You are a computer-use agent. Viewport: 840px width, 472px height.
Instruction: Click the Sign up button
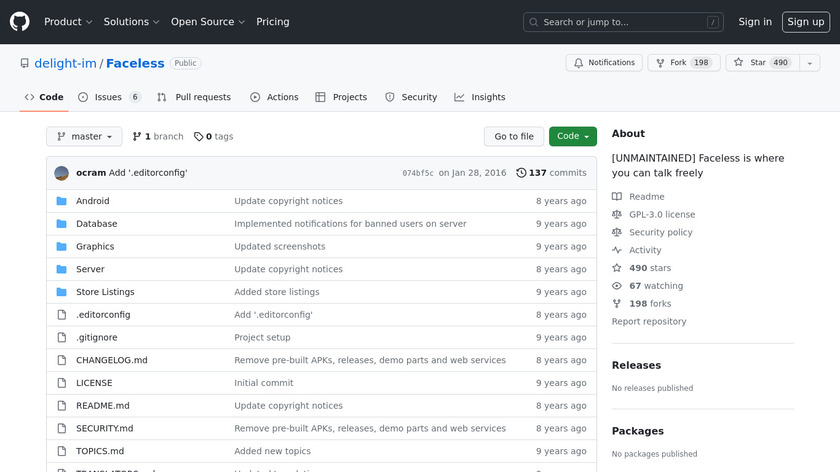tap(805, 22)
